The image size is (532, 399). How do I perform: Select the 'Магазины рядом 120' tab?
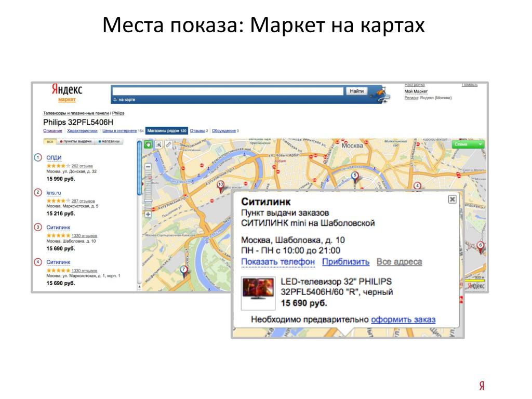tap(167, 130)
